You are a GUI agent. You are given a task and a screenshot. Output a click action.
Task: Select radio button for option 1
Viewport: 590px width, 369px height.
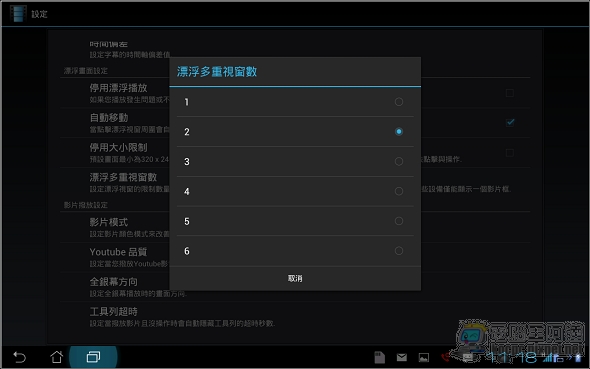click(x=398, y=102)
